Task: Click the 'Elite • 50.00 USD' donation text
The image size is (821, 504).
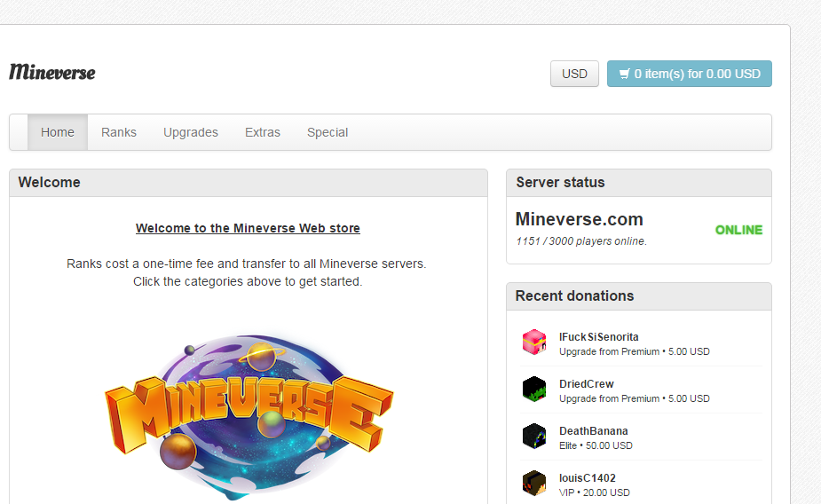Action: tap(596, 446)
